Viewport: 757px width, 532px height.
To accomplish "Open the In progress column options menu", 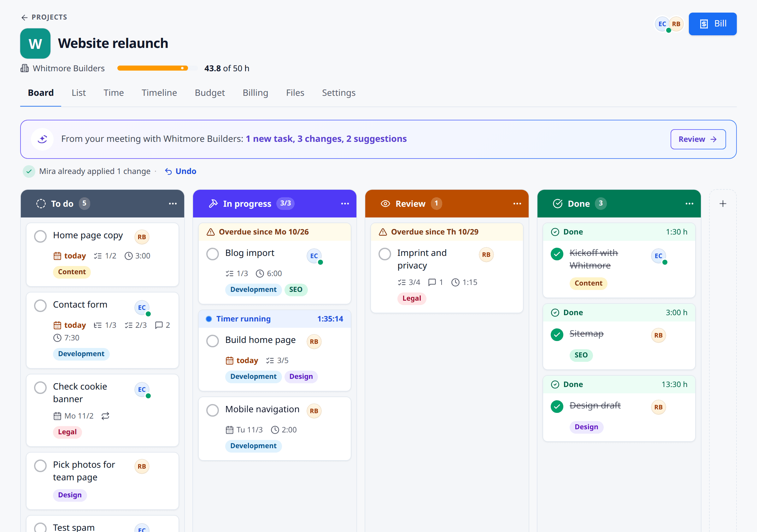I will pos(345,204).
